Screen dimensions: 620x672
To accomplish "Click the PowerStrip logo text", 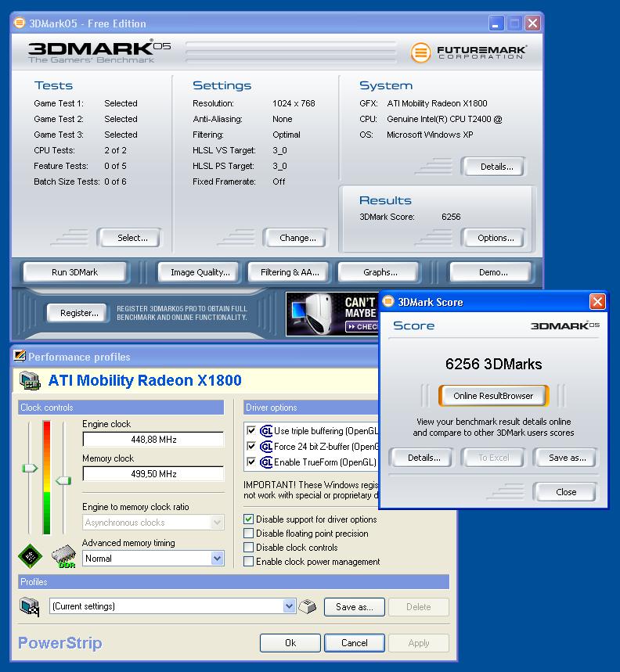I will point(60,643).
